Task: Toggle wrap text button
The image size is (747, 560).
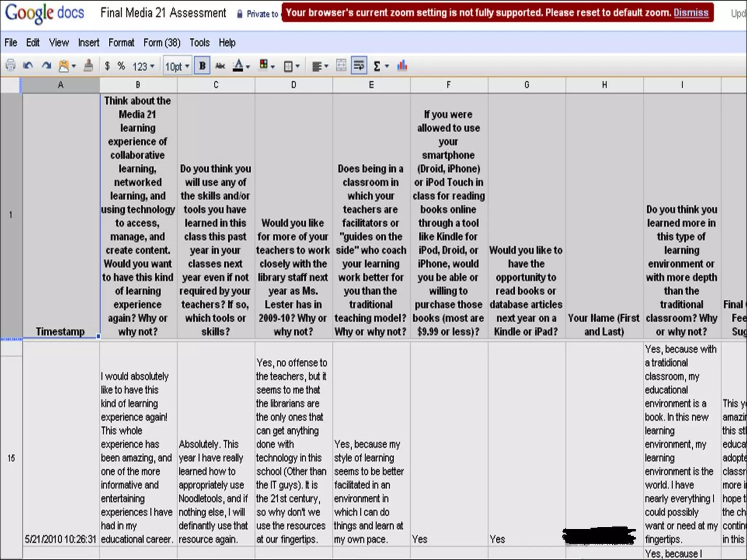Action: point(359,66)
